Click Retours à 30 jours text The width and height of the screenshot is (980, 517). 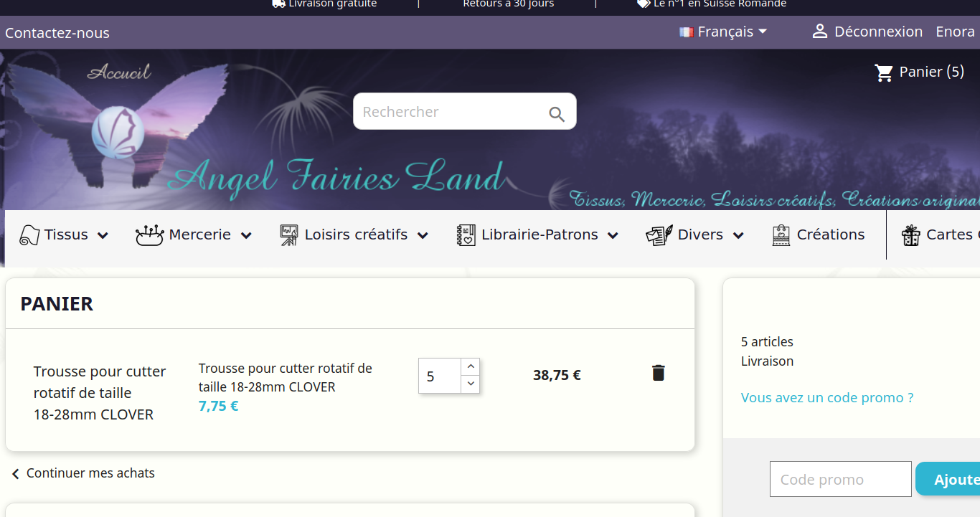coord(509,4)
